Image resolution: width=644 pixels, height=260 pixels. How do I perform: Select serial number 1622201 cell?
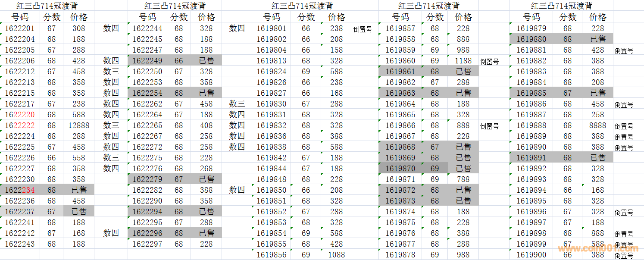(20, 28)
